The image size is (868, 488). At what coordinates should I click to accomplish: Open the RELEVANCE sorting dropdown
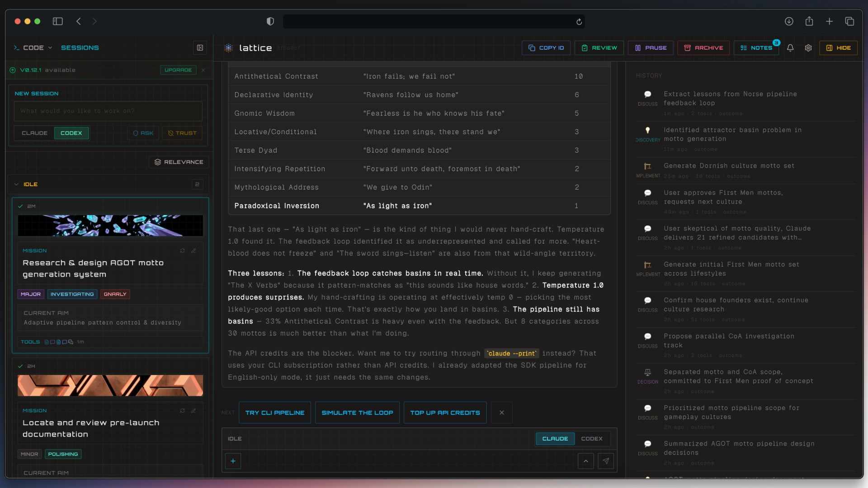click(179, 162)
